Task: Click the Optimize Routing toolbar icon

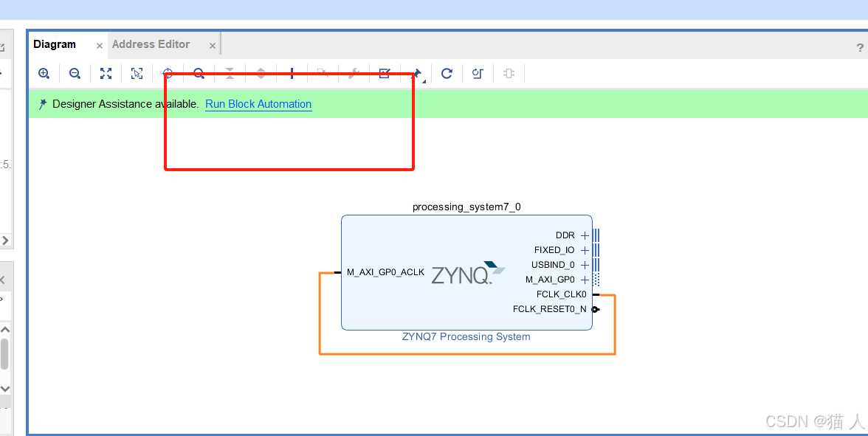Action: (x=478, y=73)
